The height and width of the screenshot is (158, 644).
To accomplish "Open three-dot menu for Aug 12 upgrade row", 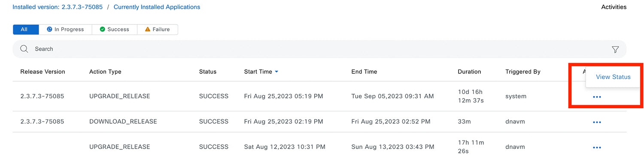I will point(597,147).
